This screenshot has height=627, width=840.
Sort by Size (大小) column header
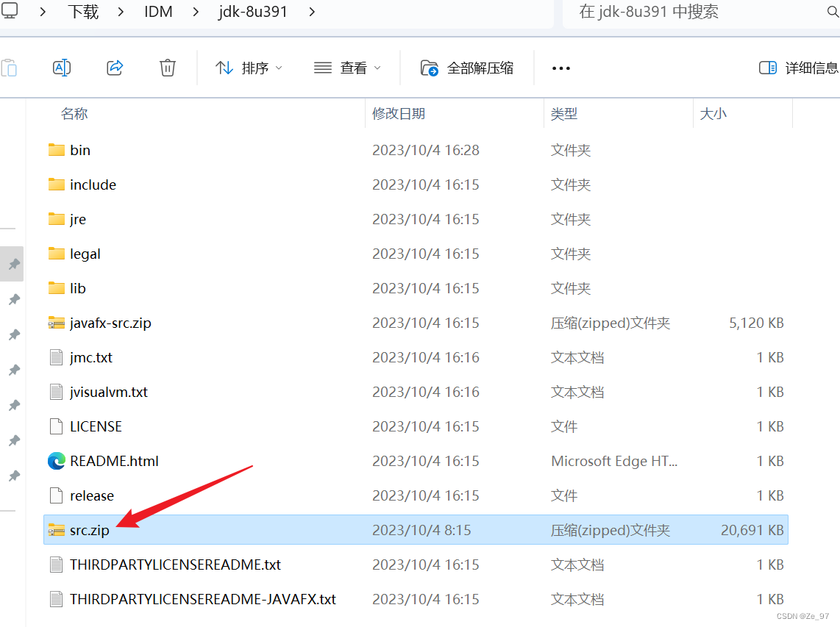tap(713, 113)
